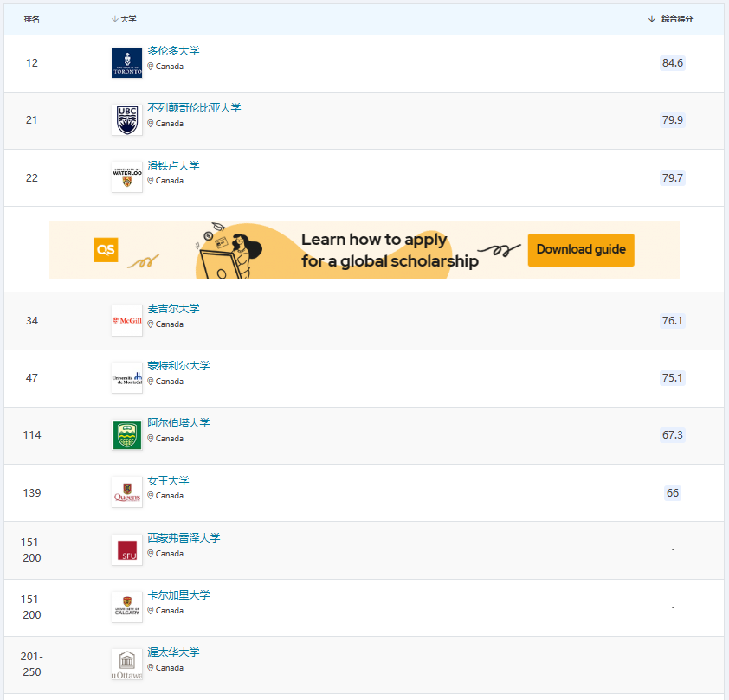Click the score 76.1 for 麦吉尔大学
The width and height of the screenshot is (729, 700).
coord(672,320)
